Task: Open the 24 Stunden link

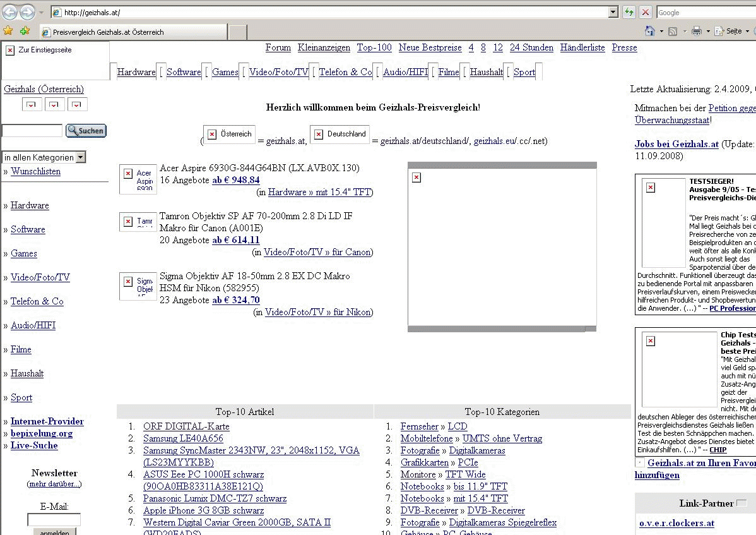Action: coord(531,47)
